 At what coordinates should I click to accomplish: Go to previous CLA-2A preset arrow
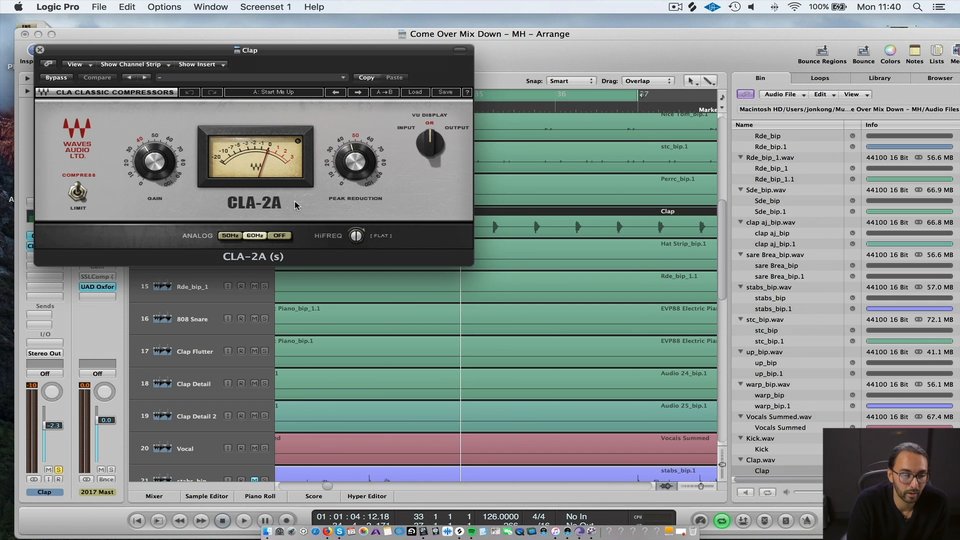(x=335, y=92)
